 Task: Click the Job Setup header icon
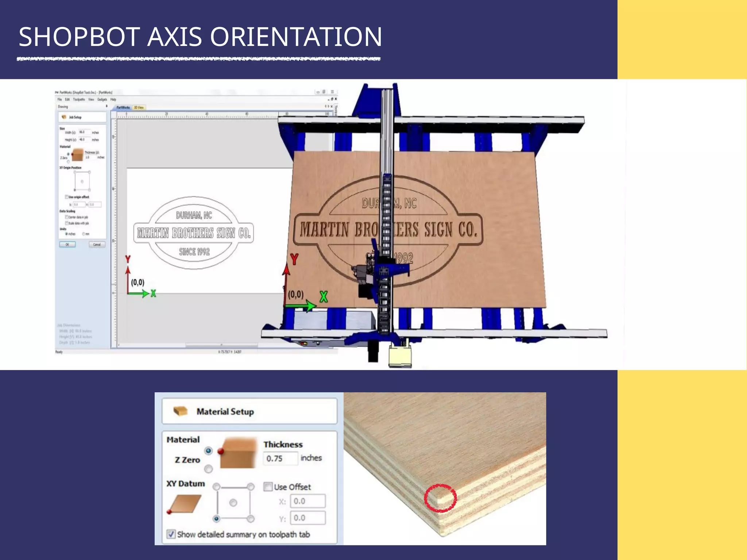tap(64, 117)
